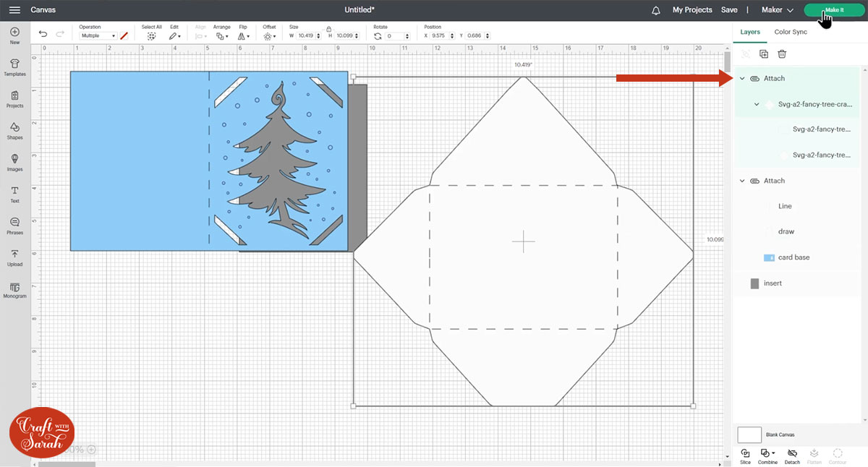
Task: Switch to the Color Sync tab
Action: 790,32
